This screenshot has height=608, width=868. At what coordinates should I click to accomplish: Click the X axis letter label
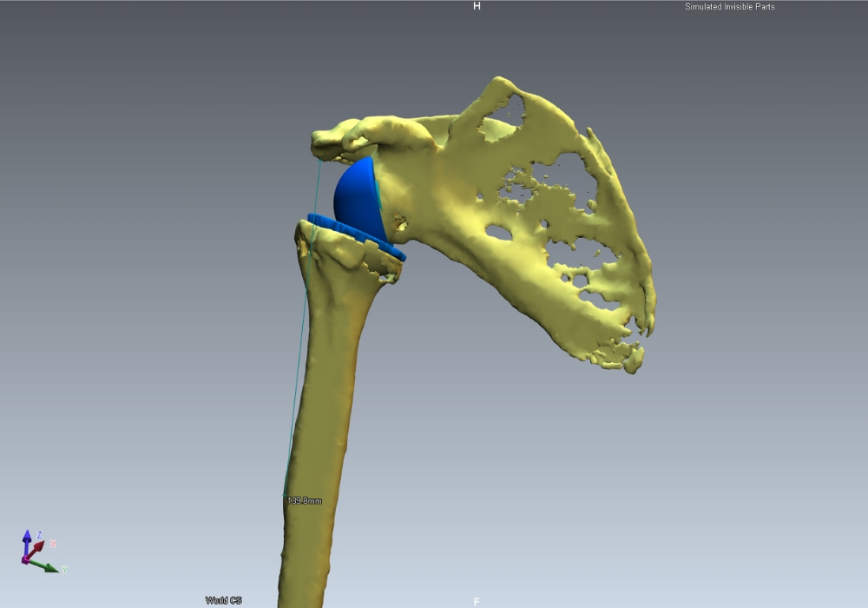[x=53, y=544]
